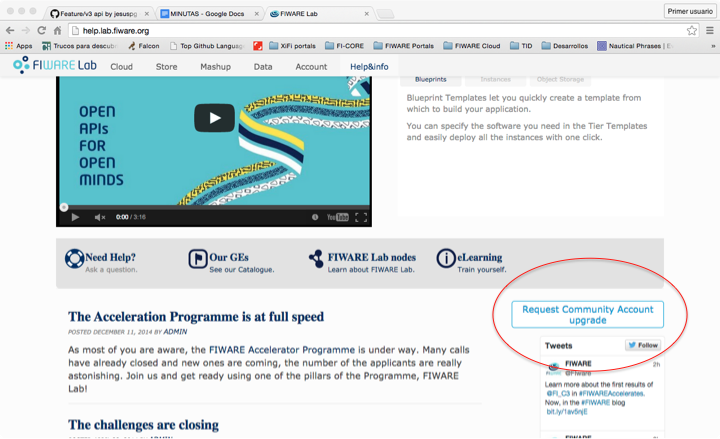Play the video with the center play button
The width and height of the screenshot is (720, 439).
point(214,118)
